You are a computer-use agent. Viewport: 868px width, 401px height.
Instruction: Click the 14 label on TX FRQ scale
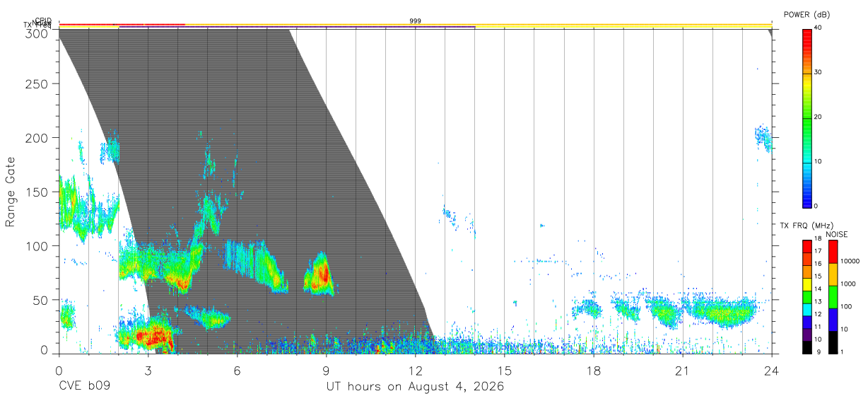tap(818, 289)
